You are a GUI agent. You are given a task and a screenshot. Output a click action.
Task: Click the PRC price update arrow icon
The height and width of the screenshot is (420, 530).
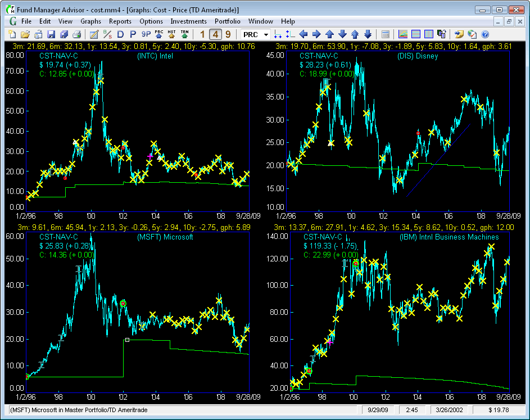(x=159, y=34)
